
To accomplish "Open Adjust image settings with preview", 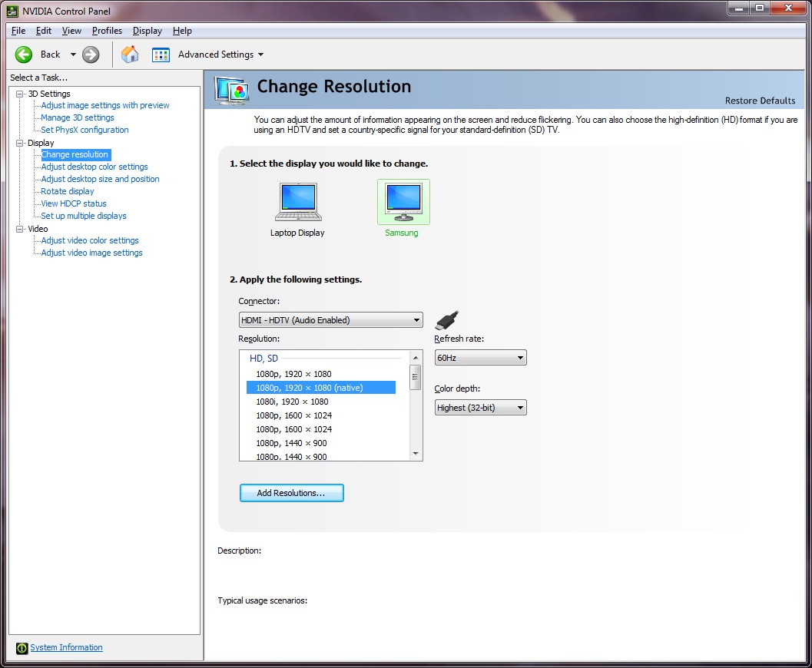I will click(105, 105).
